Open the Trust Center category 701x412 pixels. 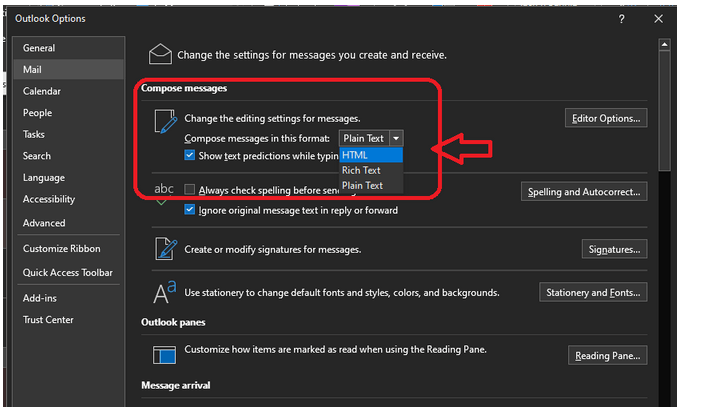click(68, 320)
